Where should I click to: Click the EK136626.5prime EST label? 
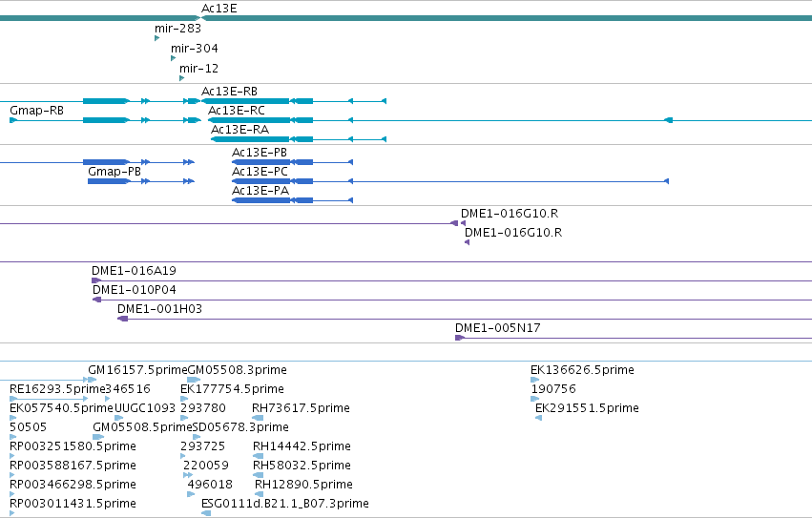(582, 370)
